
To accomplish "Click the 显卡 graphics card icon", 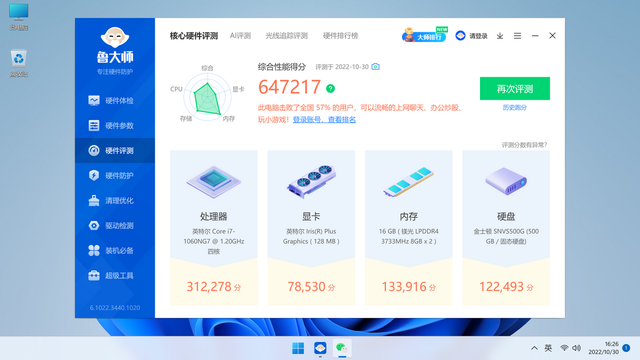I will click(311, 181).
